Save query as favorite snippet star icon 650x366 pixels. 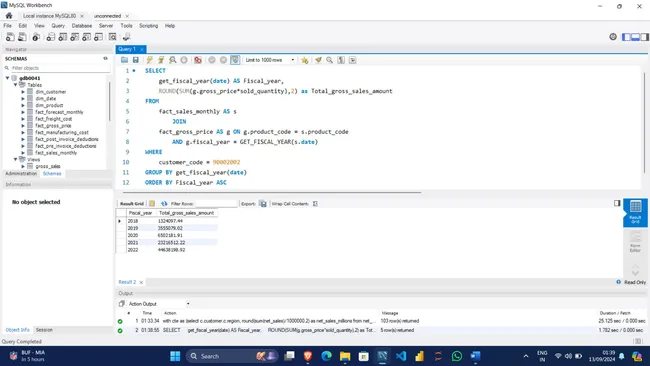pos(305,60)
